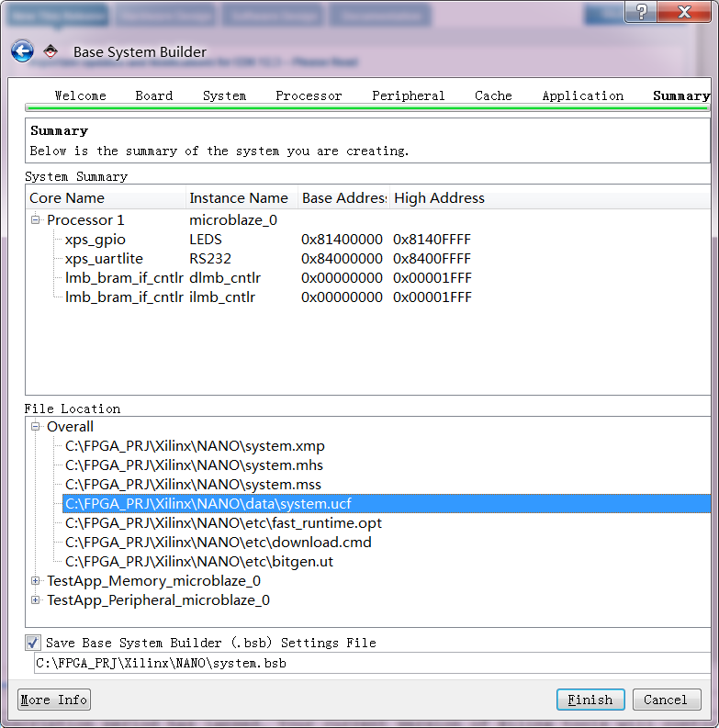Viewport: 719px width, 728px height.
Task: Click the Base System Builder wizard icon
Action: [x=51, y=51]
